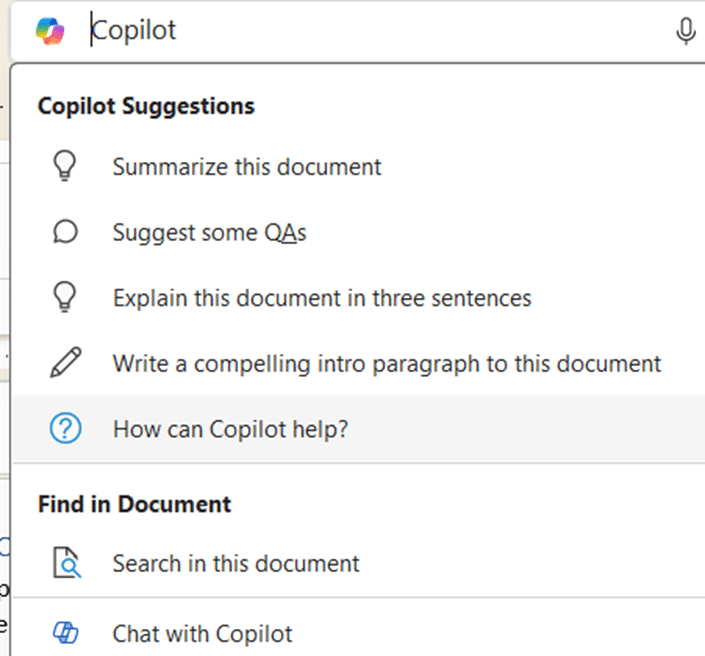Select "Explain this document in three sentences"
Image resolution: width=705 pixels, height=656 pixels.
click(x=322, y=298)
